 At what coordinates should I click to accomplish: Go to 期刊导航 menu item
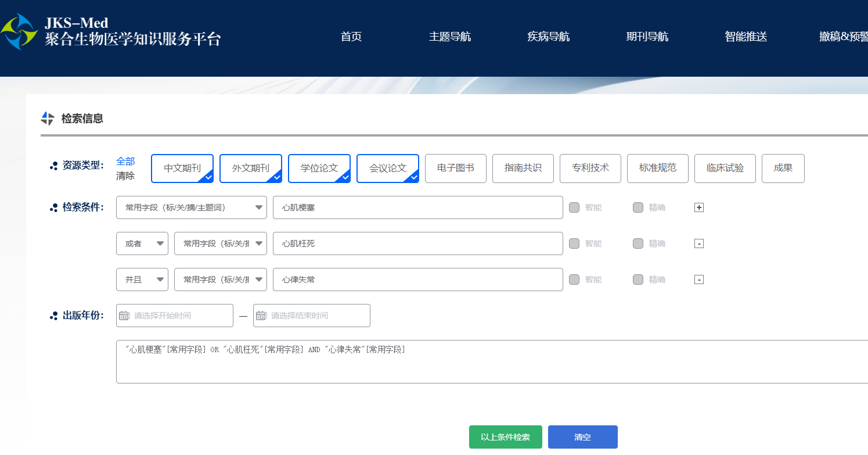tap(647, 37)
